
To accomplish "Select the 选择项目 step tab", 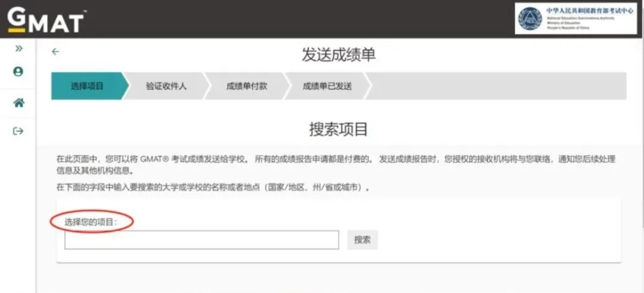I will point(87,86).
